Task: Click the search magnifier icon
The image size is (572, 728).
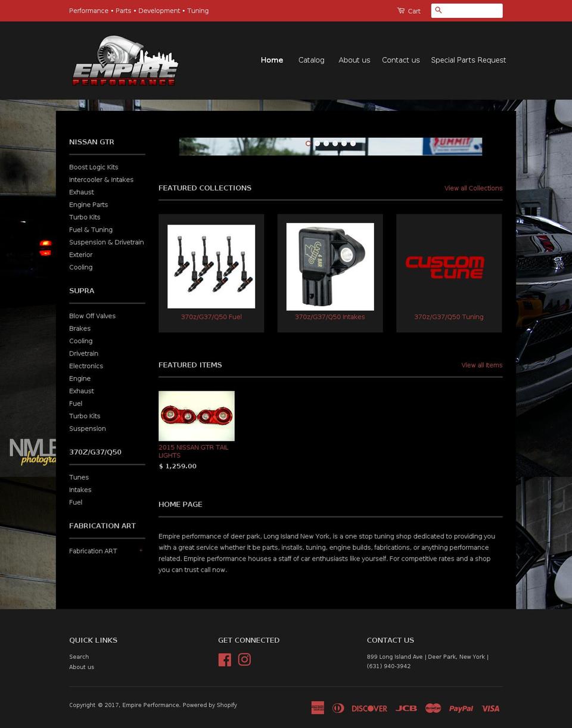Action: [439, 10]
